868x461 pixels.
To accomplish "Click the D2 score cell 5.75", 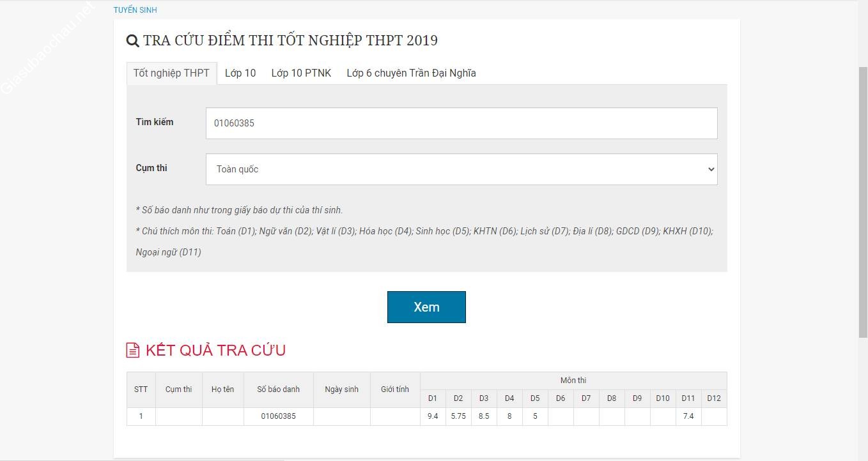I will 458,416.
